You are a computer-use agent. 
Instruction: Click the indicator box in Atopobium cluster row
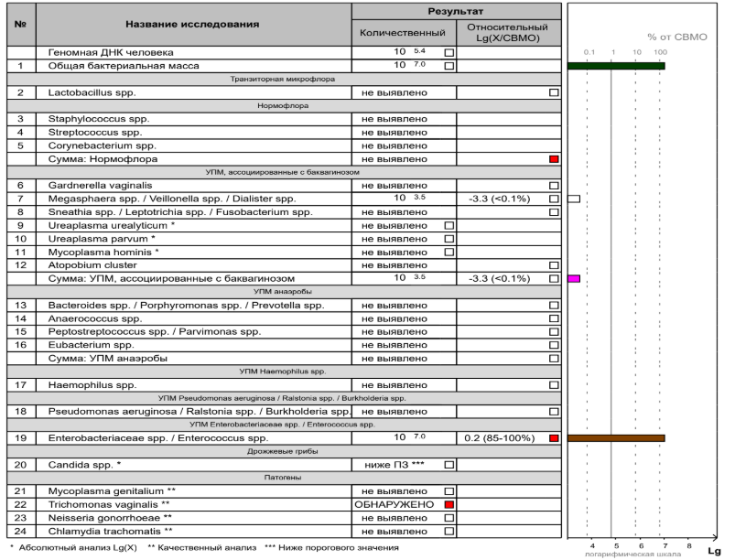point(554,265)
